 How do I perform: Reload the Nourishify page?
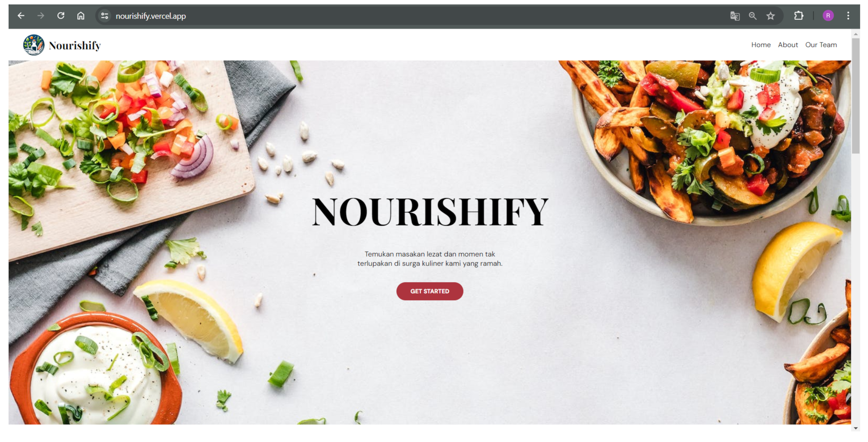[61, 16]
